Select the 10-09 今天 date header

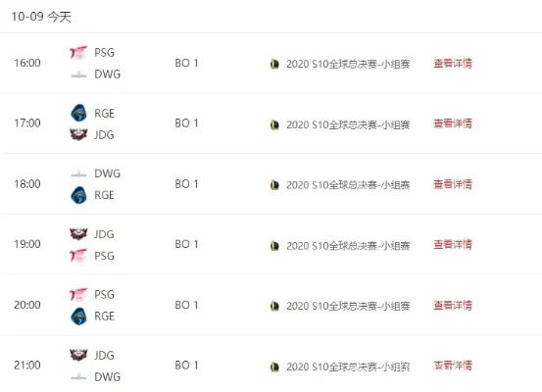pyautogui.click(x=41, y=17)
